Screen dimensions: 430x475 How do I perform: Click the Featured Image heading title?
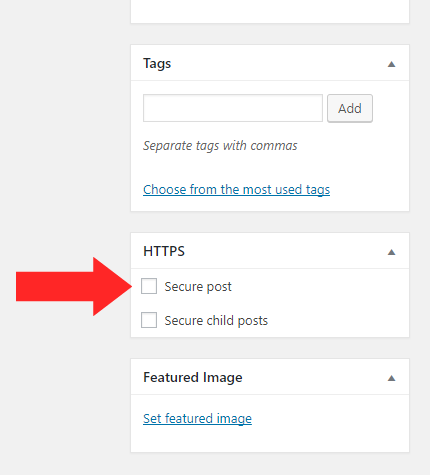click(x=193, y=377)
